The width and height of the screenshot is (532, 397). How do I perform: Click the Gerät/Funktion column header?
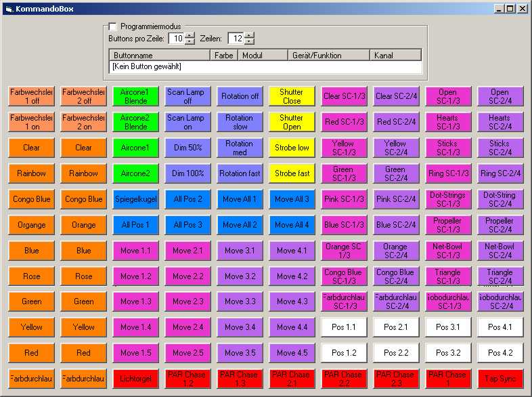click(x=328, y=55)
